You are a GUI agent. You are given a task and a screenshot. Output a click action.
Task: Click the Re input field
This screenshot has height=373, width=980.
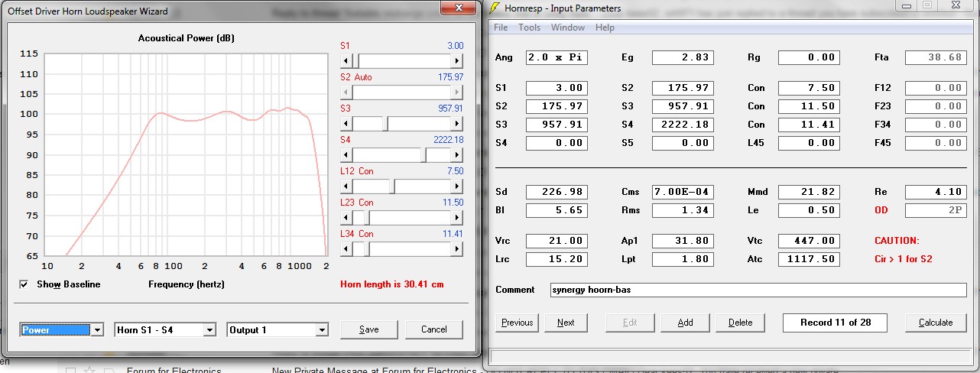tap(936, 192)
